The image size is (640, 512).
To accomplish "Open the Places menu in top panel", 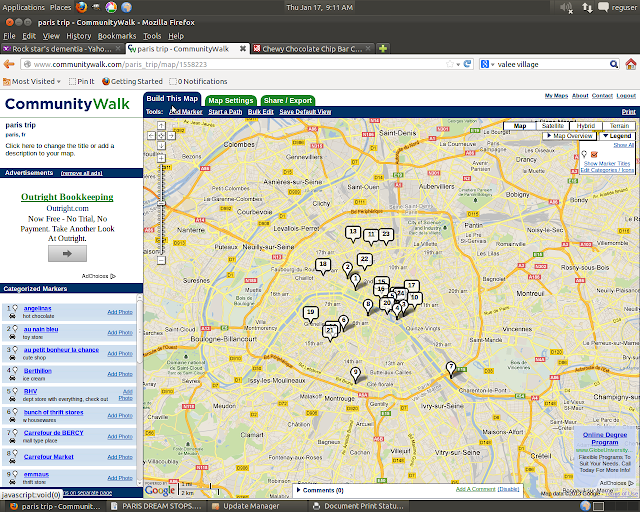I will click(x=60, y=7).
